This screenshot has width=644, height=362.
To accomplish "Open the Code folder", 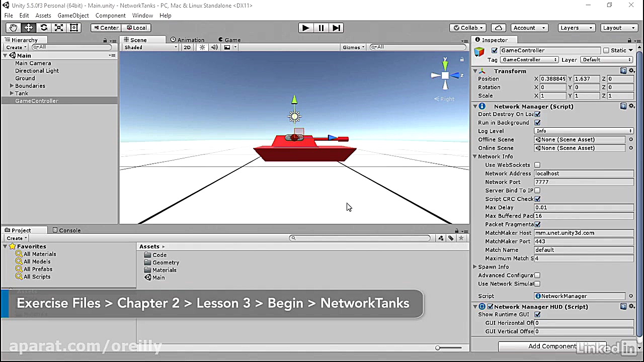I will pyautogui.click(x=155, y=255).
